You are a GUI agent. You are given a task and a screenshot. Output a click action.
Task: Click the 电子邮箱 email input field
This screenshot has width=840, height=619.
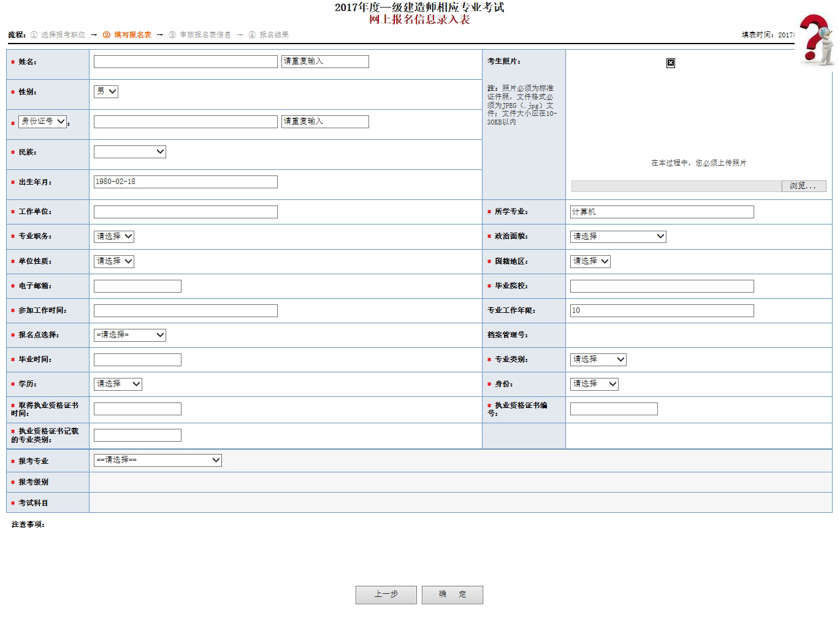[137, 286]
